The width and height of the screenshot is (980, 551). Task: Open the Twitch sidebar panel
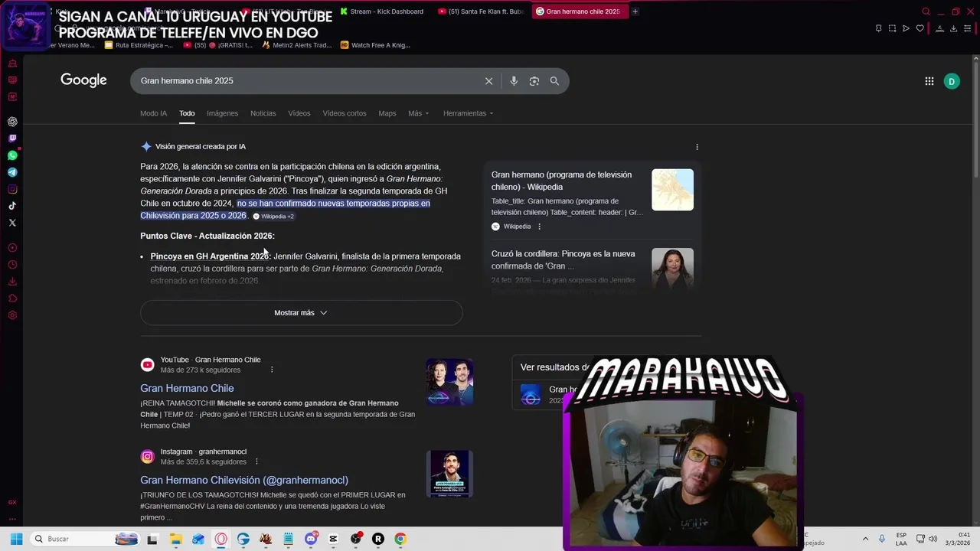click(12, 139)
